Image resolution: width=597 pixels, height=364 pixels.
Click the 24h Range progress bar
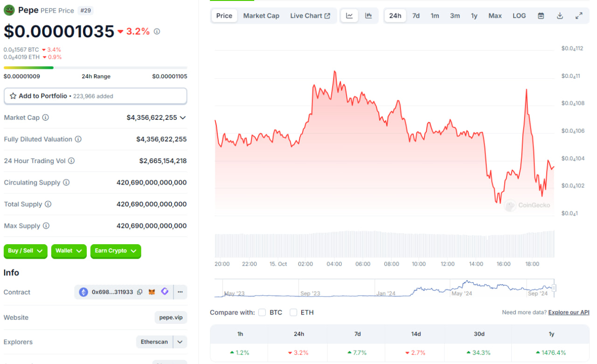click(x=96, y=68)
